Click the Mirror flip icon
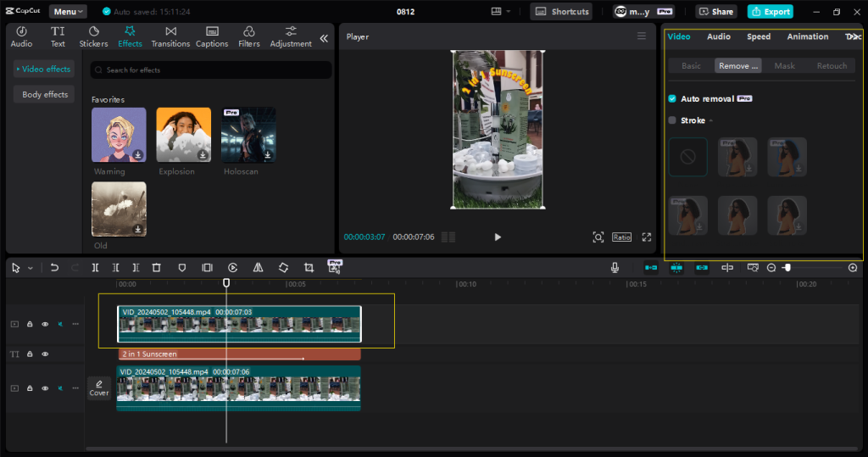The width and height of the screenshot is (868, 457). [x=258, y=268]
